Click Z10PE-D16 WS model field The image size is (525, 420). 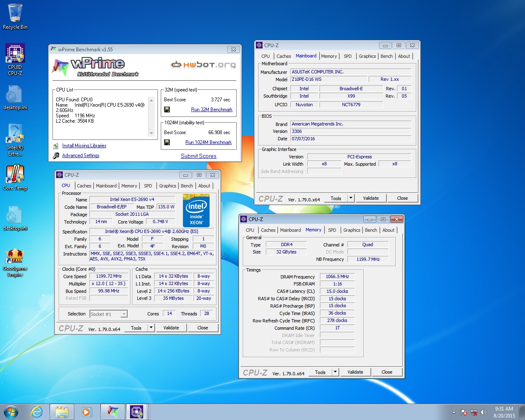(x=328, y=79)
